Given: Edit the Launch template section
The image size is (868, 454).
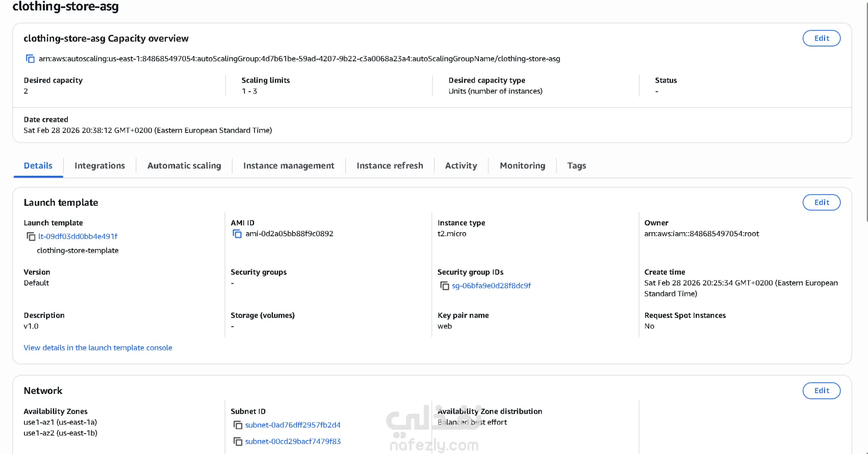Looking at the screenshot, I should [821, 202].
